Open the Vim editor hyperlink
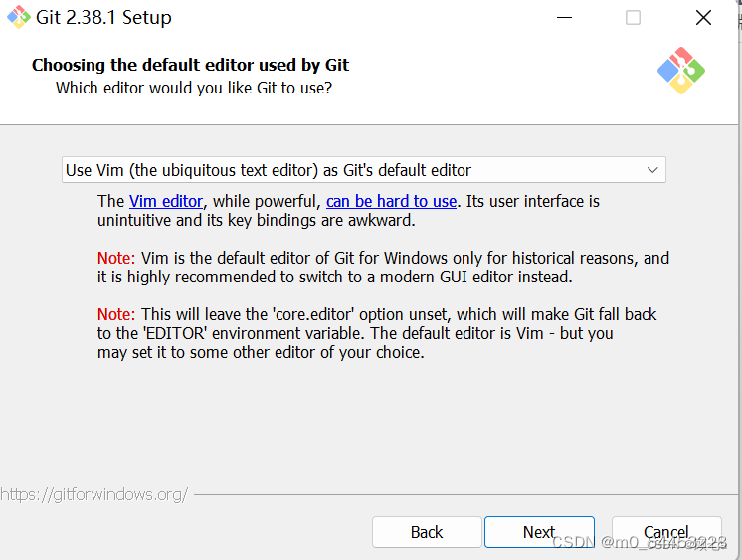This screenshot has height=560, width=742. tap(166, 201)
